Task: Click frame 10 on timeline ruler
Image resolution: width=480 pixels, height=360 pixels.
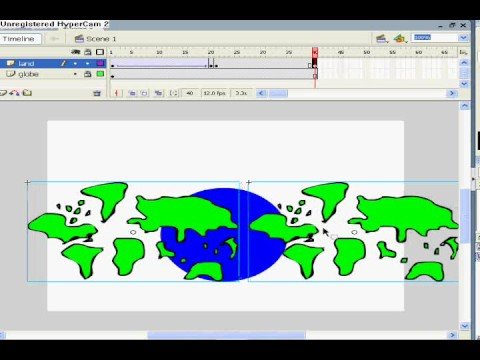Action: click(x=159, y=52)
